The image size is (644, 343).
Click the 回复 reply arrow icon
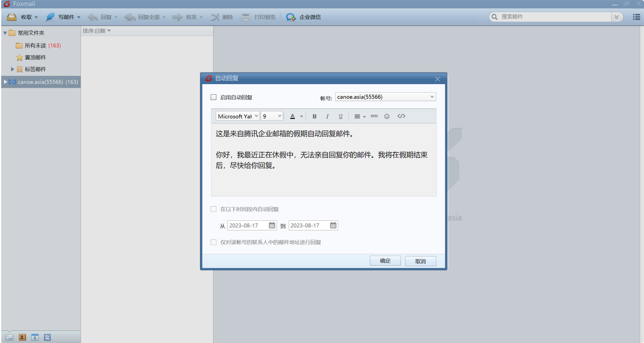[93, 17]
